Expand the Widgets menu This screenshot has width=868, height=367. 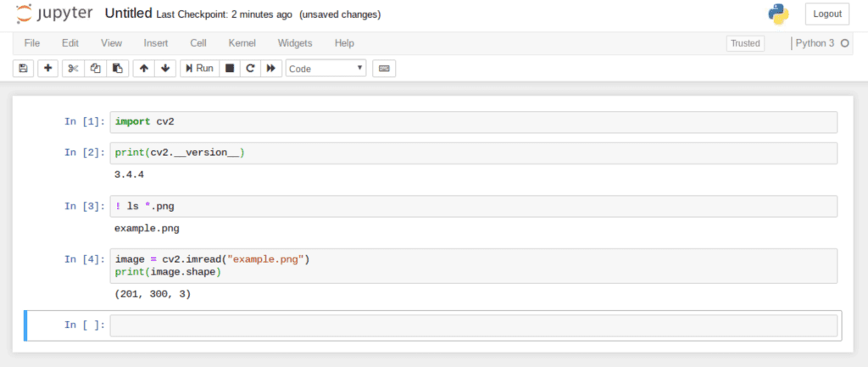point(295,43)
